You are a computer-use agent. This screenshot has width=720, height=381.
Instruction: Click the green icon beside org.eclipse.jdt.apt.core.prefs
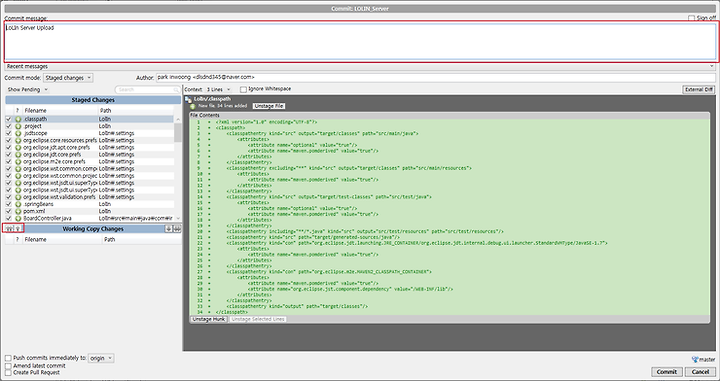(x=18, y=147)
